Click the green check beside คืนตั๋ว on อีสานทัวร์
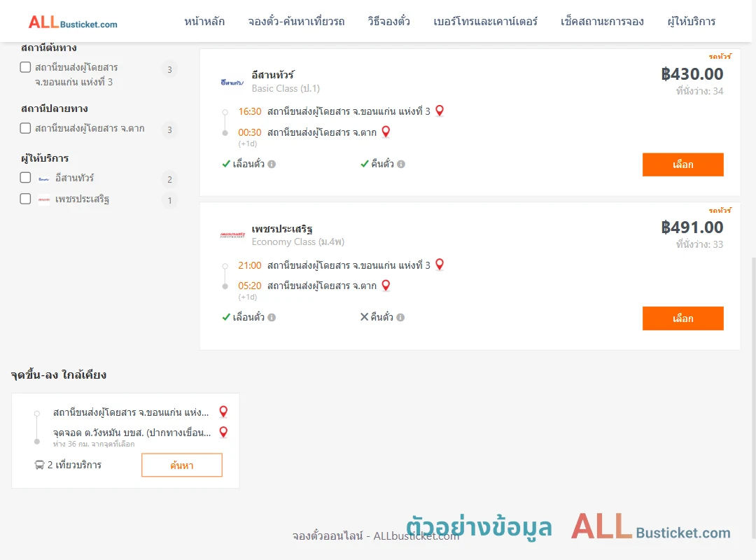Viewport: 756px width, 560px height. 365,164
